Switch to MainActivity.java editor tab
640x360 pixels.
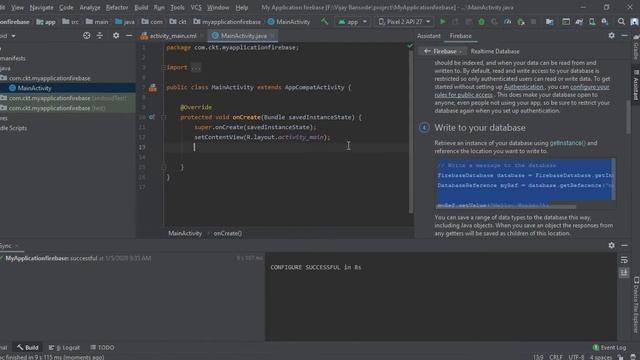[x=244, y=36]
